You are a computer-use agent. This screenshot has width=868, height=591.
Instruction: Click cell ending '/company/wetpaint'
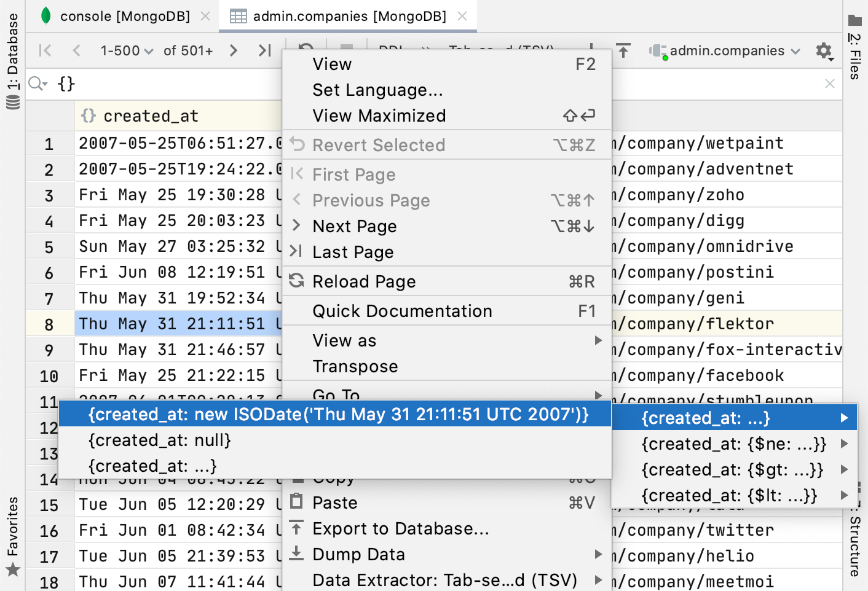tap(727, 143)
